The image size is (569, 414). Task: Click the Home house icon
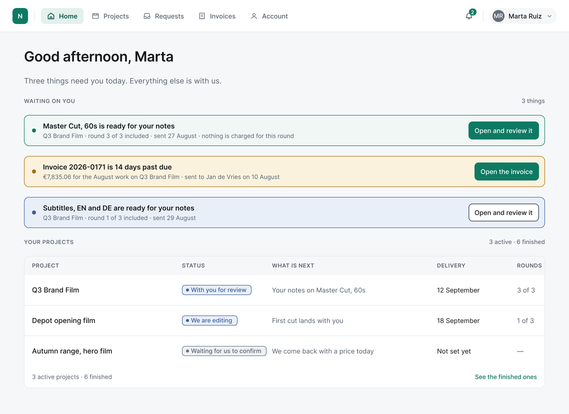[x=51, y=16]
